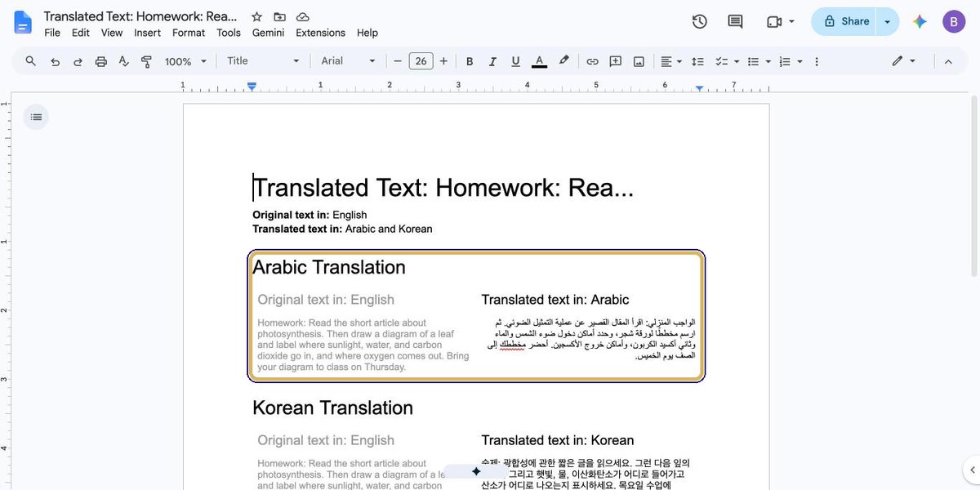Viewport: 980px width, 490px height.
Task: Show the document outline
Action: click(36, 117)
